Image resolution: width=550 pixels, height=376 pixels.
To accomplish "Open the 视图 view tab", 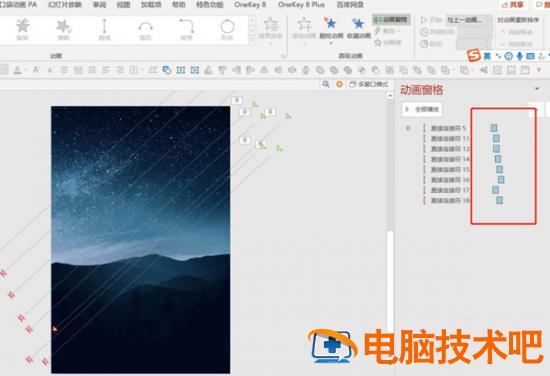I will pyautogui.click(x=123, y=5).
